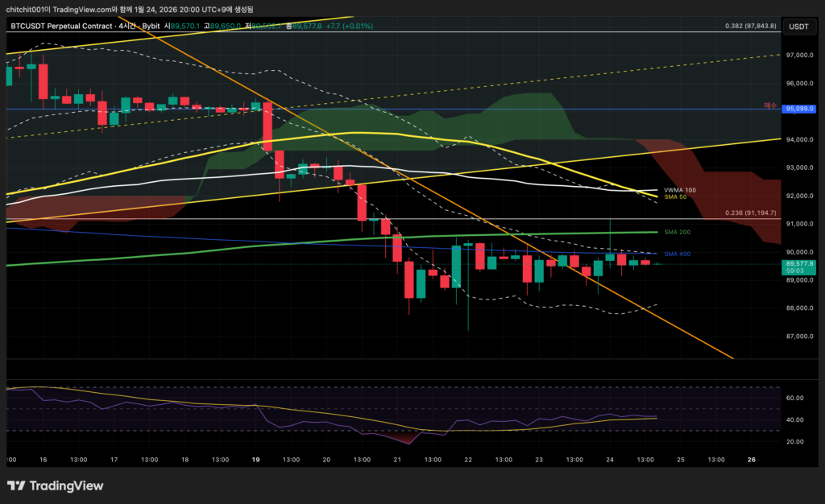The width and height of the screenshot is (825, 504).
Task: Click the current price tag 89,577.8
Action: [x=800, y=264]
